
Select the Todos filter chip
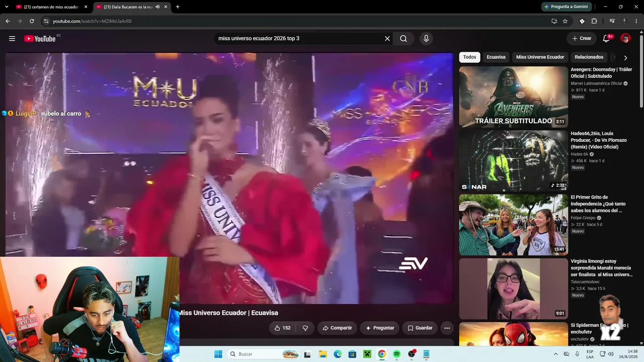[x=469, y=57]
